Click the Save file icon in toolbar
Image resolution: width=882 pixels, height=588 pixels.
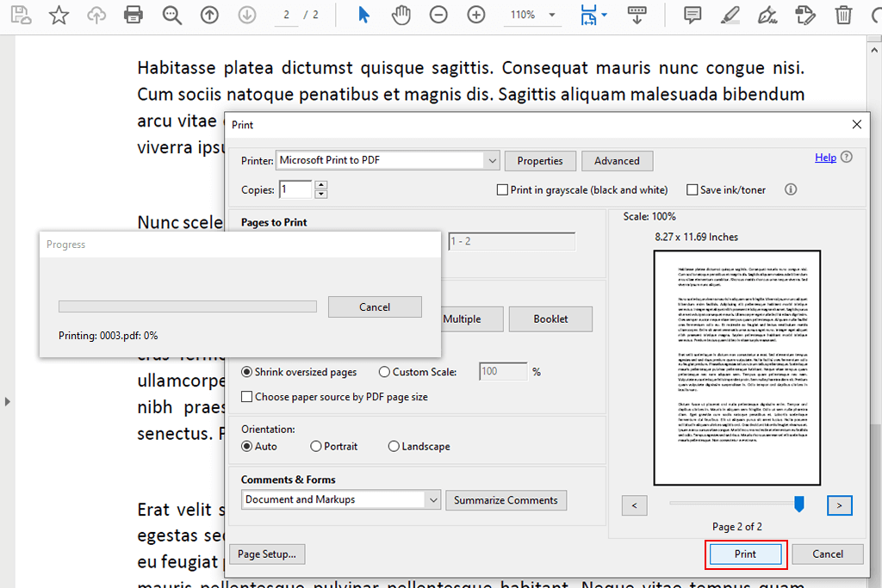21,15
